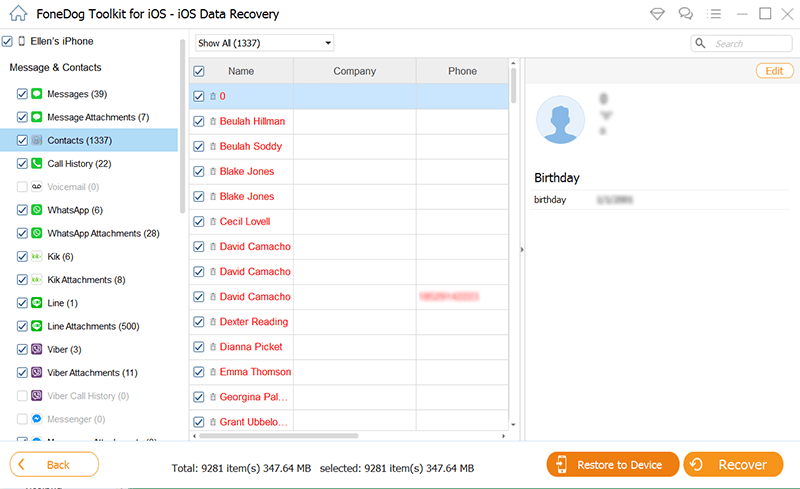Click the Contacts category icon
The width and height of the screenshot is (800, 489).
click(x=37, y=140)
